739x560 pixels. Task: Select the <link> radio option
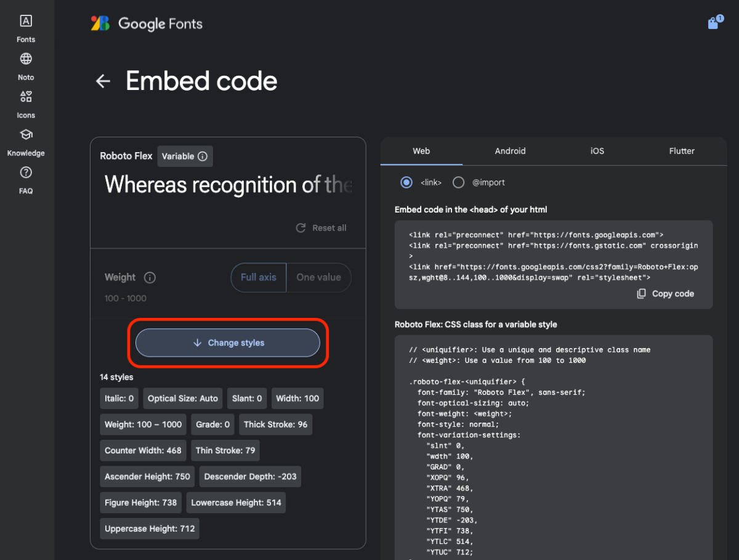(406, 182)
